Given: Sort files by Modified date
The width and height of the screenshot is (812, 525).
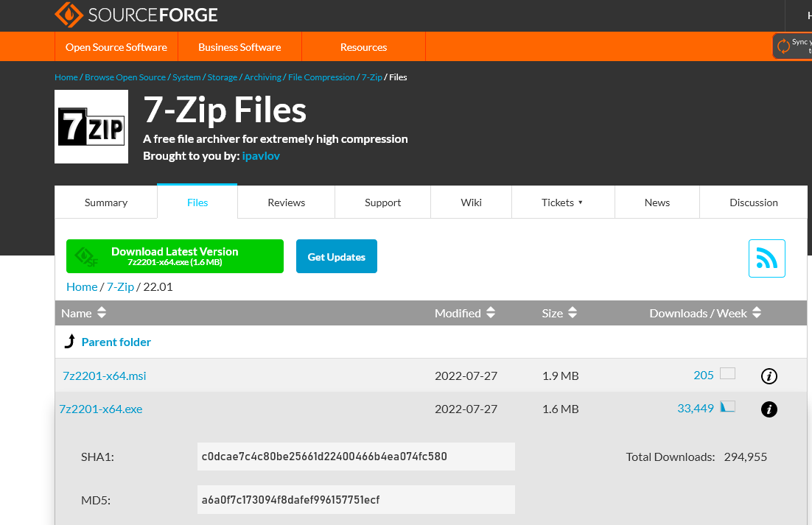Looking at the screenshot, I should tap(465, 313).
